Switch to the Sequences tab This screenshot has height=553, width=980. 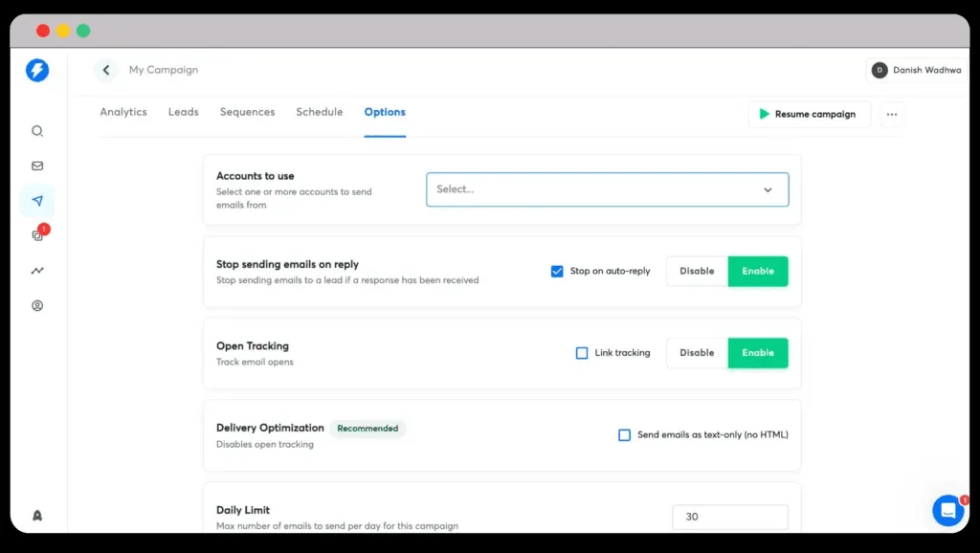pos(247,112)
